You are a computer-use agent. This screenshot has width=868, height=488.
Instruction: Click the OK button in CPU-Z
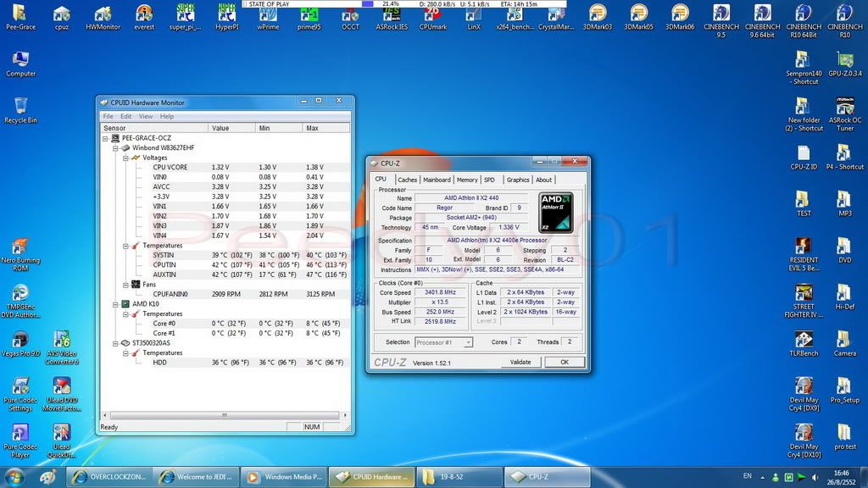(564, 362)
